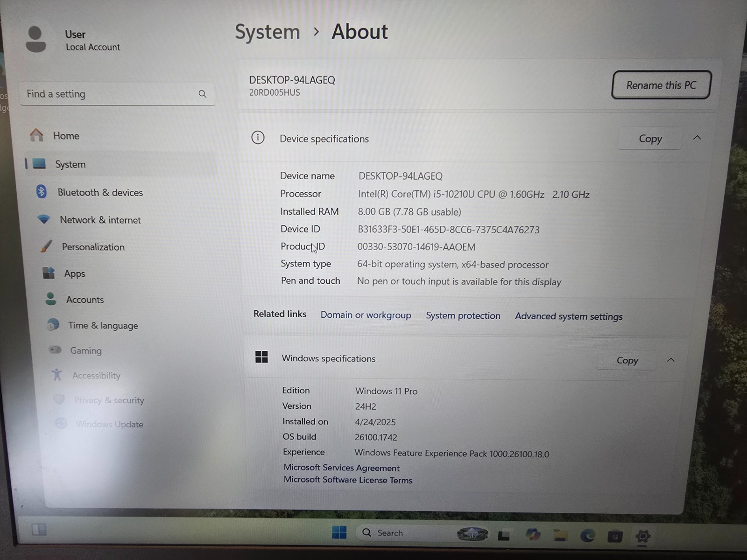Screen dimensions: 747x560
Task: Select the Device ID value B31633F3-50E1-465D-8CC6-7375C4A76273
Action: pyautogui.click(x=449, y=230)
